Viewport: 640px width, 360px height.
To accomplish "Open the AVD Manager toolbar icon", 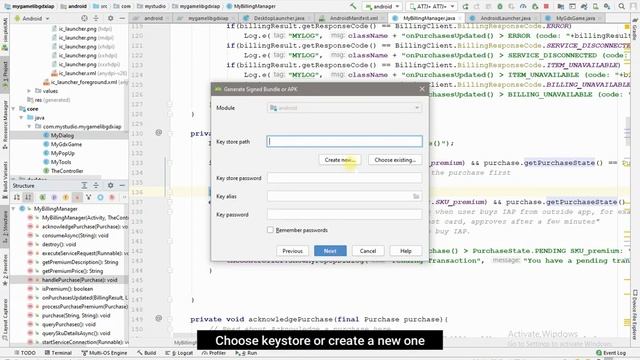I will pyautogui.click(x=596, y=7).
